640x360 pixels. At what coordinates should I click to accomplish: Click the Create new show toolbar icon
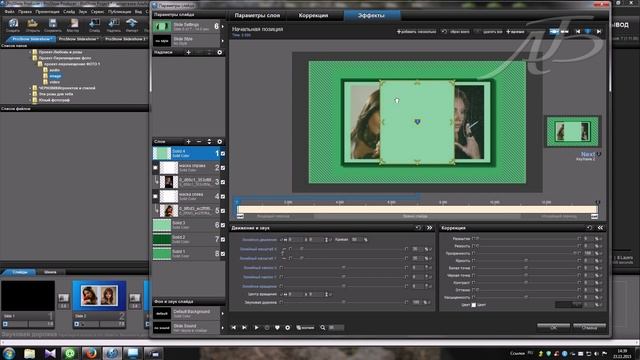pos(13,24)
